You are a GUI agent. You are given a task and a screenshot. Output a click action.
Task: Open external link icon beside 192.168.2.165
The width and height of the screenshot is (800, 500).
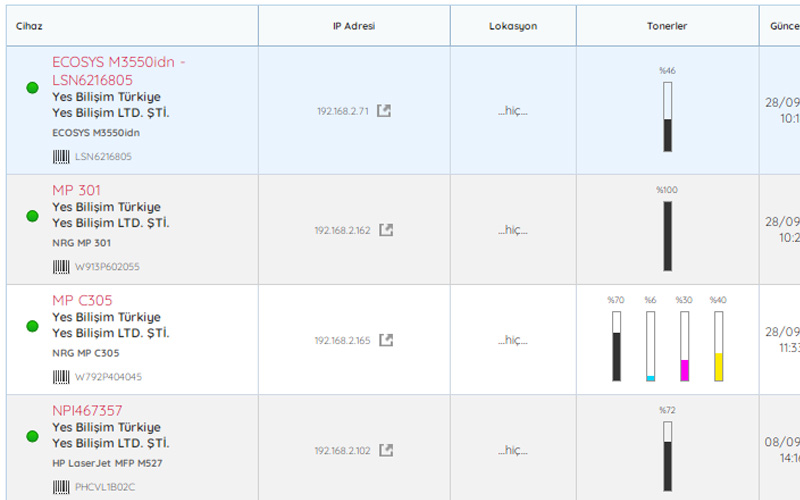pyautogui.click(x=386, y=340)
